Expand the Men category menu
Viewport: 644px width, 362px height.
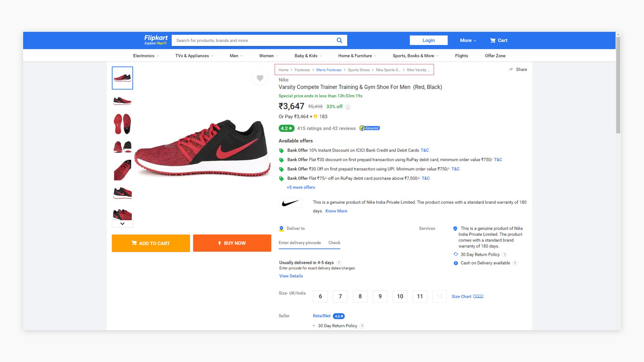(x=236, y=56)
